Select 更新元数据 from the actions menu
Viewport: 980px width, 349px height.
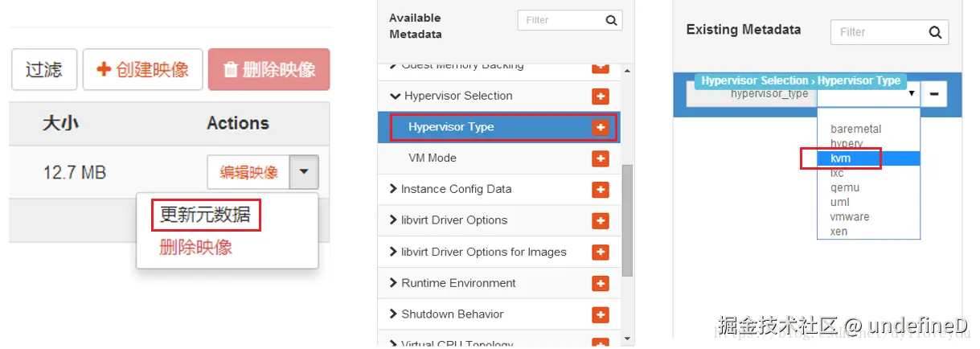205,215
